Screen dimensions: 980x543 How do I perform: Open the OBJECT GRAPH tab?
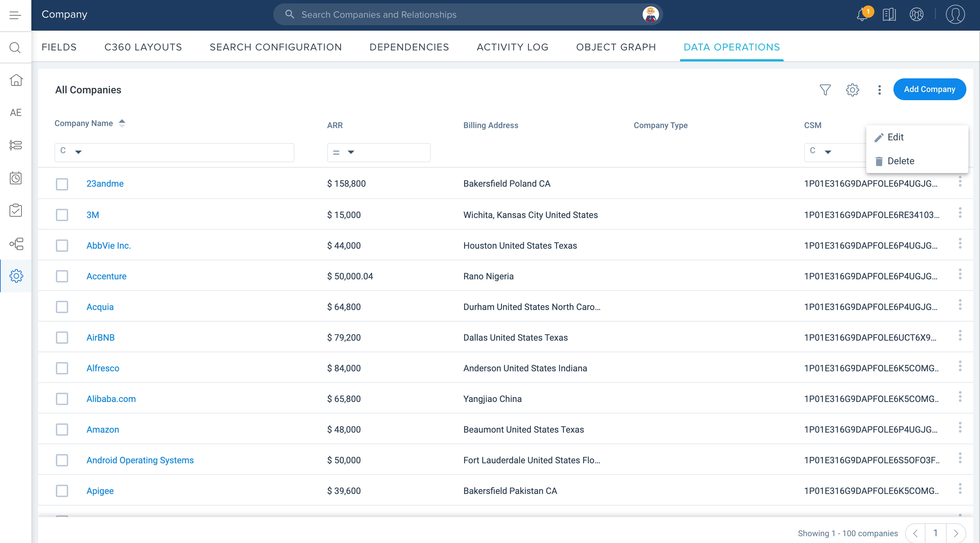[616, 47]
